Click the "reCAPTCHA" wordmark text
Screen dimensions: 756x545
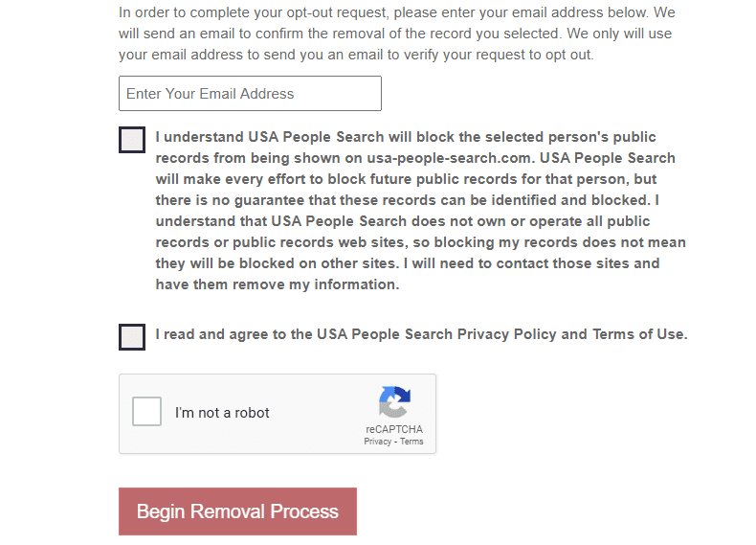pyautogui.click(x=393, y=430)
